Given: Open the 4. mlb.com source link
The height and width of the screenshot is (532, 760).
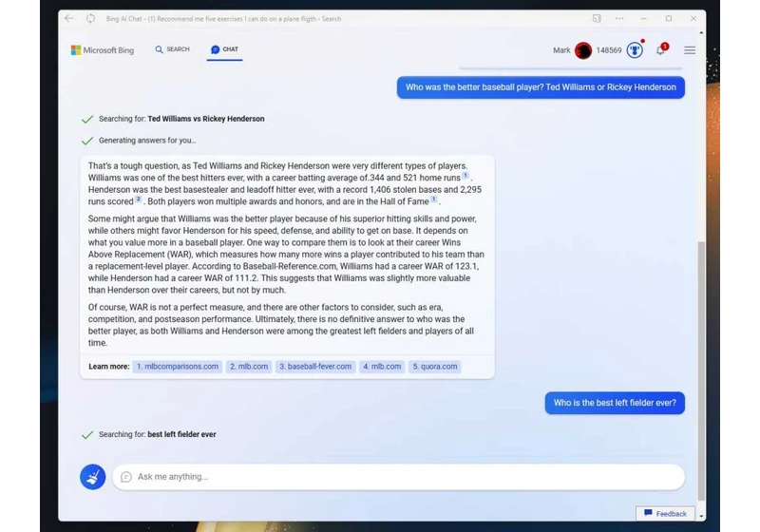Looking at the screenshot, I should tap(382, 367).
